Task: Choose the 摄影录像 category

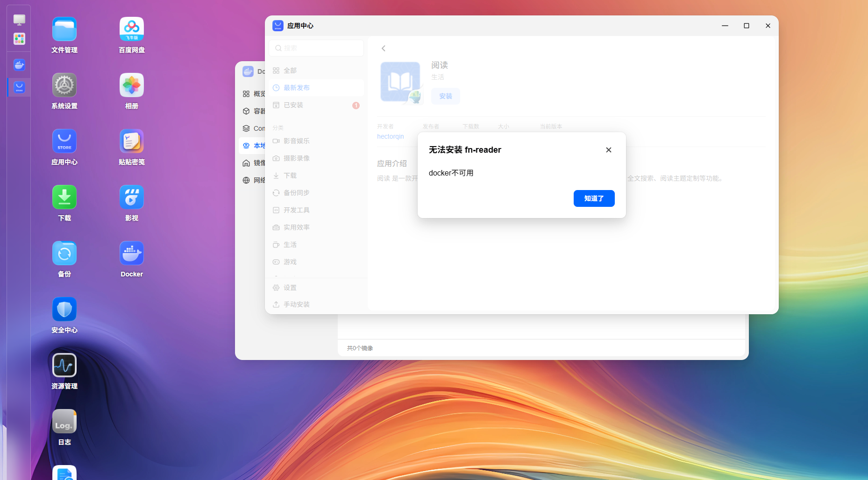Action: (316, 158)
